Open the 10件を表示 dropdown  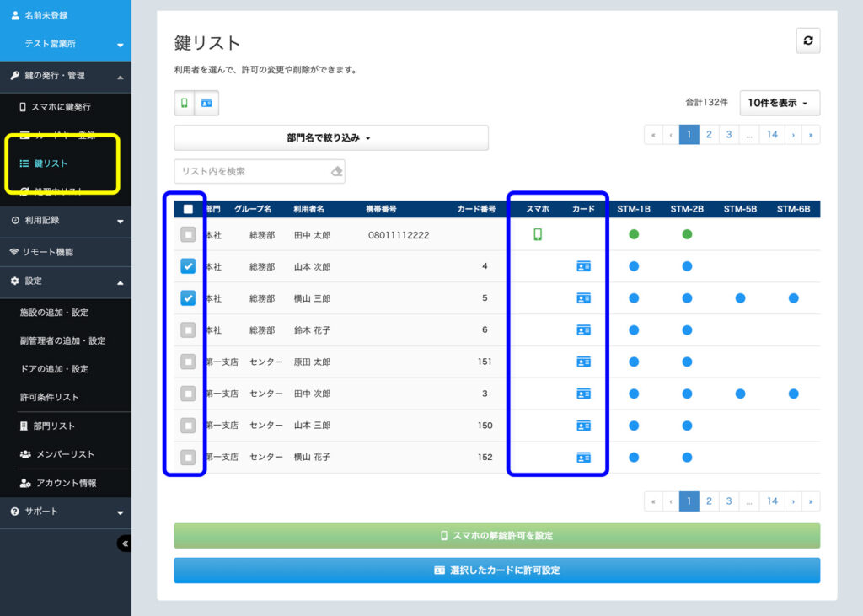coord(779,103)
